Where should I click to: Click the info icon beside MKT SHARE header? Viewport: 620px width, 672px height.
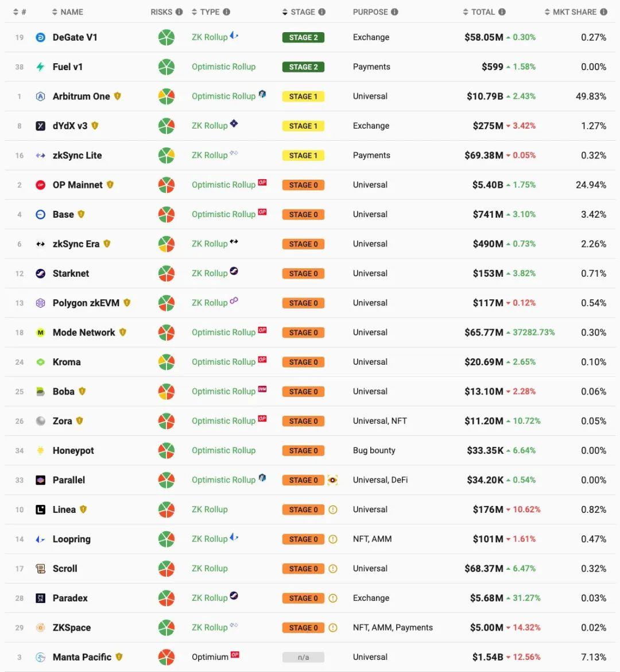(603, 12)
